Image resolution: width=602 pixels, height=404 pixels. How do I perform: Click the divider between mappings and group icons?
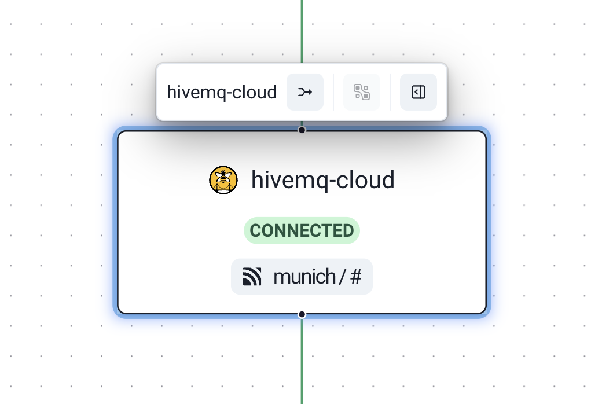(334, 92)
